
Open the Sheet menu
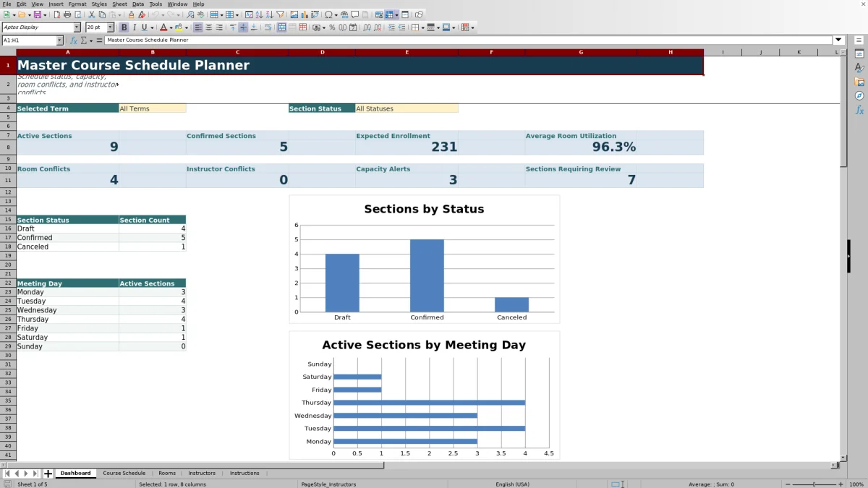119,4
